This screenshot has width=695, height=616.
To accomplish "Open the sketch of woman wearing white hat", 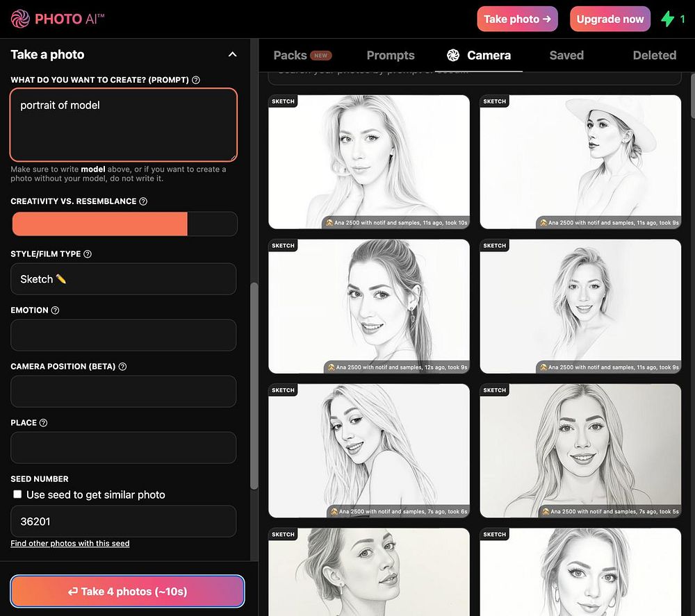I will pyautogui.click(x=580, y=162).
